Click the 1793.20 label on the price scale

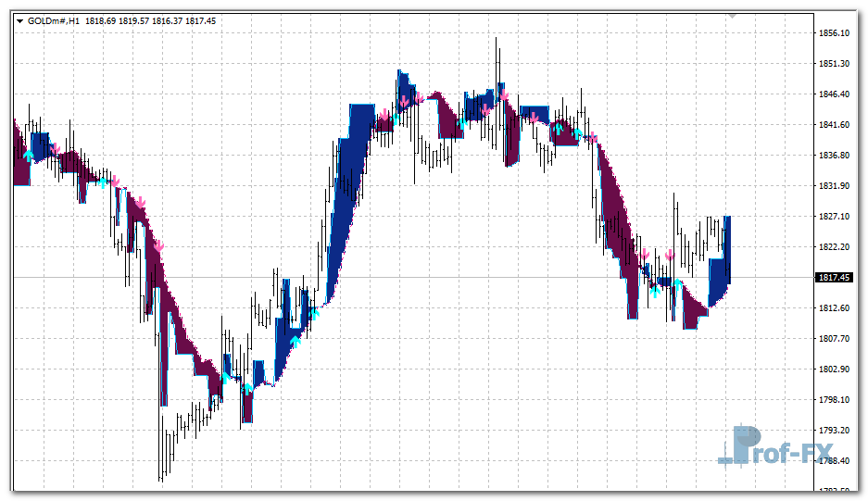point(836,431)
